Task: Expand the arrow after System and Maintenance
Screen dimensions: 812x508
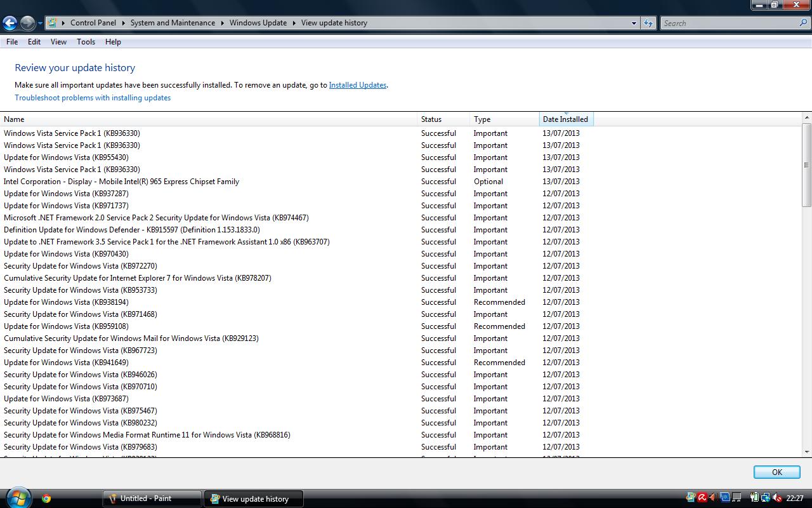Action: [222, 23]
